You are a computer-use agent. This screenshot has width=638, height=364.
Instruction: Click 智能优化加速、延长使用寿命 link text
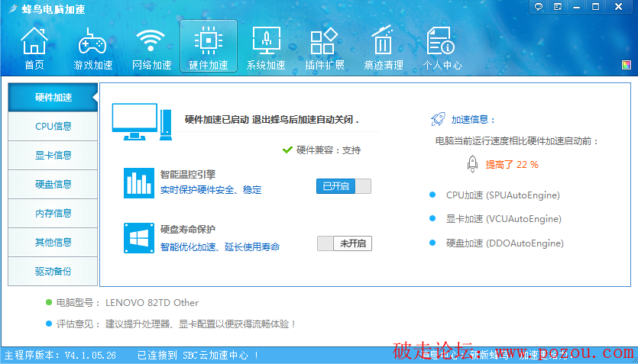pyautogui.click(x=220, y=246)
